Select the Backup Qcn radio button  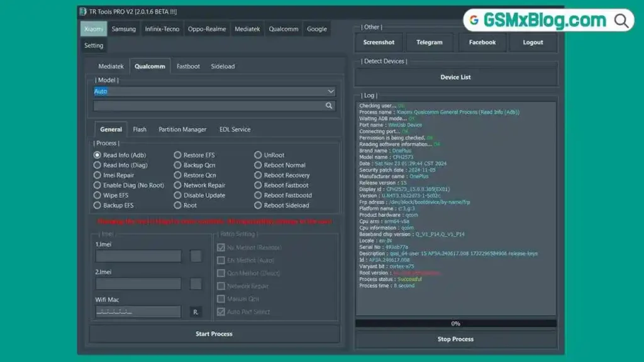click(177, 165)
